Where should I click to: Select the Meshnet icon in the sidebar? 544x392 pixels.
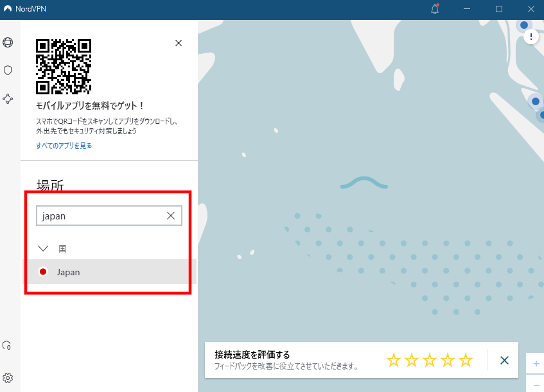tap(8, 99)
